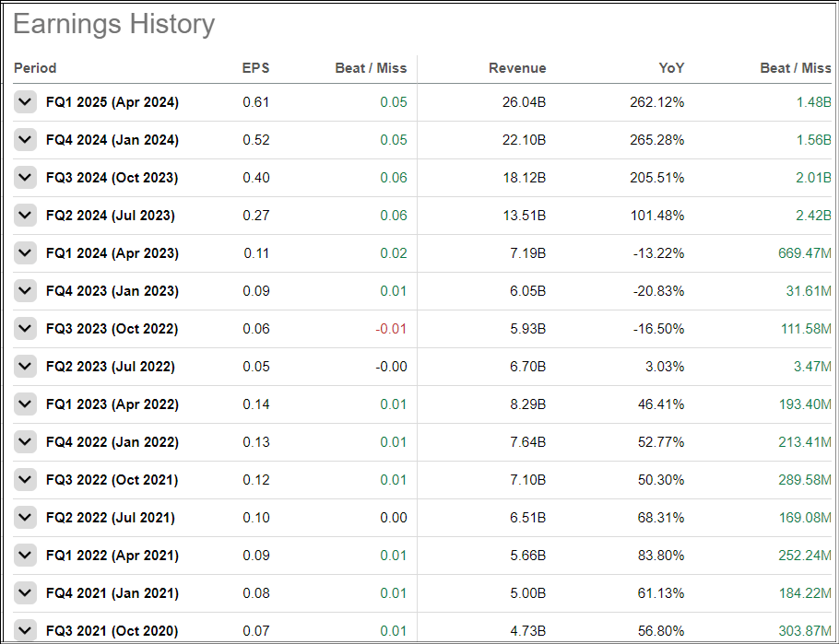Click the Period column header

(x=35, y=68)
